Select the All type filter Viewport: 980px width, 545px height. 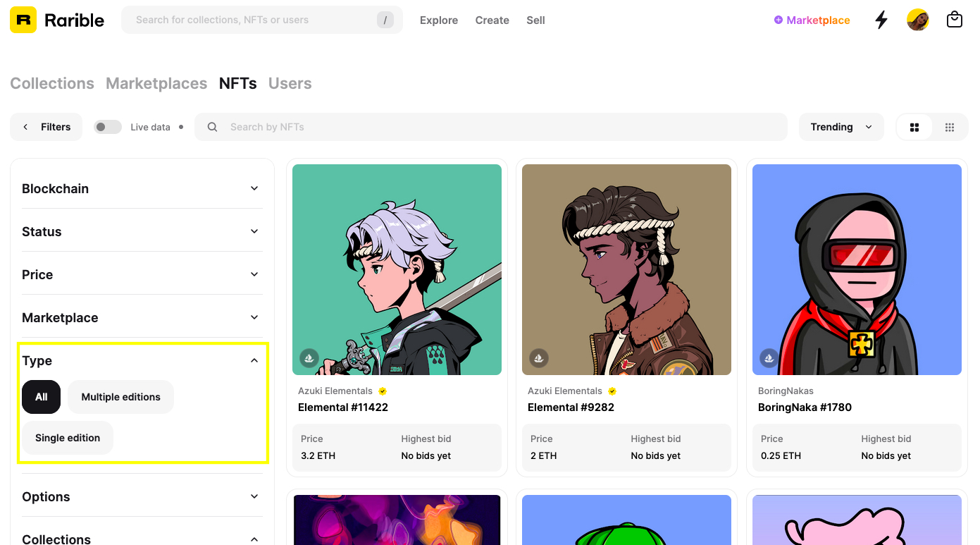click(x=42, y=397)
